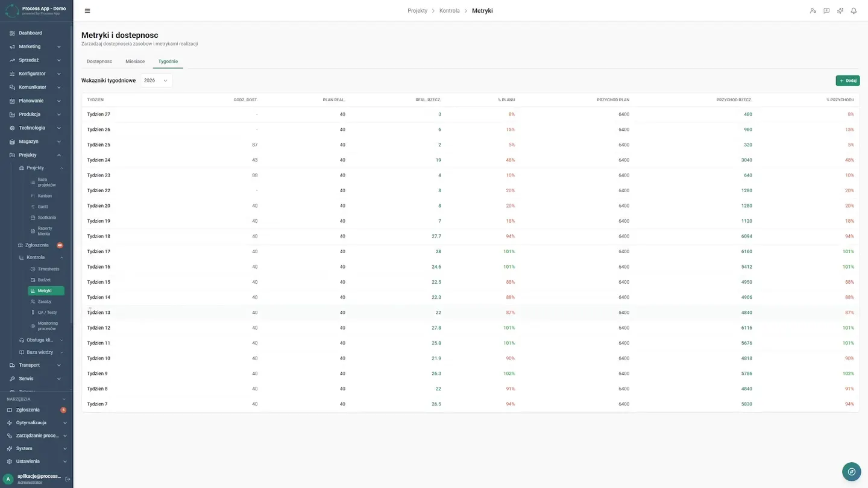Screen dimensions: 868x488
Task: Switch to the Miesiace tab
Action: pos(135,61)
